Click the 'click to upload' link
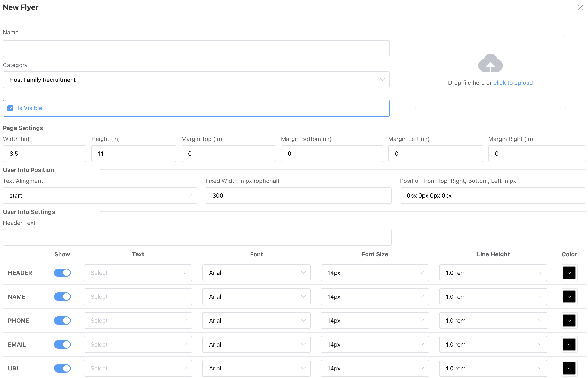 click(x=513, y=83)
